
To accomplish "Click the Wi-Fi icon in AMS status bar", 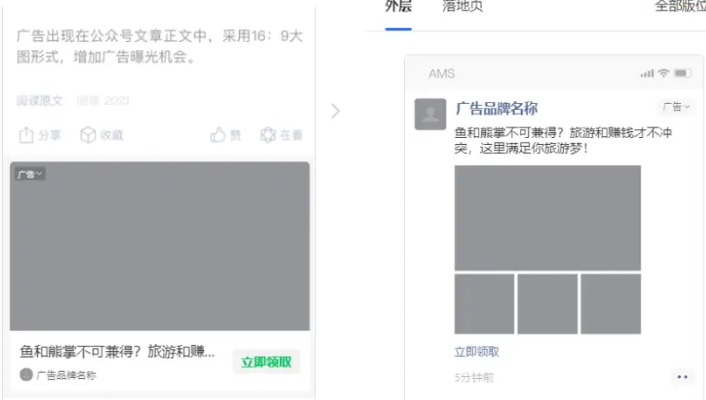I will pyautogui.click(x=663, y=73).
